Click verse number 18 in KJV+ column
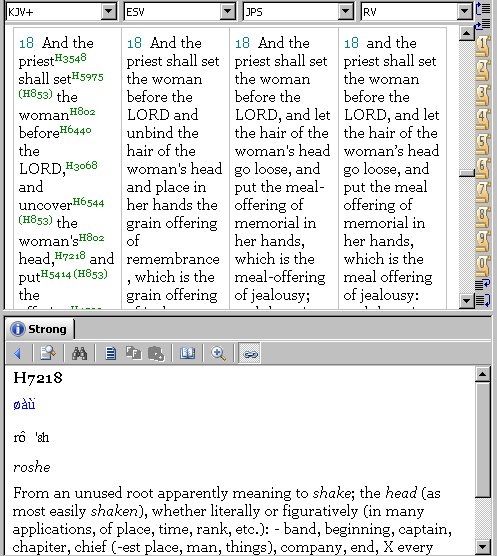 click(26, 43)
